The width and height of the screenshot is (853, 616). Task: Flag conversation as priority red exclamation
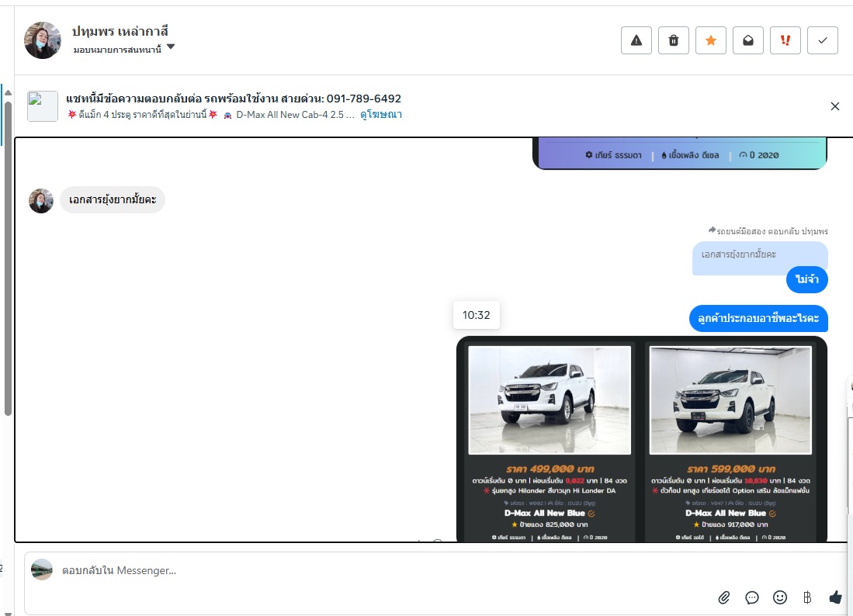(x=785, y=40)
